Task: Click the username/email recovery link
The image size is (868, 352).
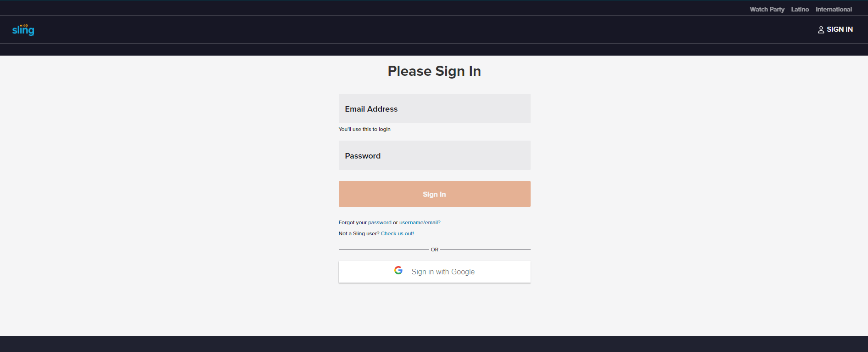Action: tap(419, 222)
